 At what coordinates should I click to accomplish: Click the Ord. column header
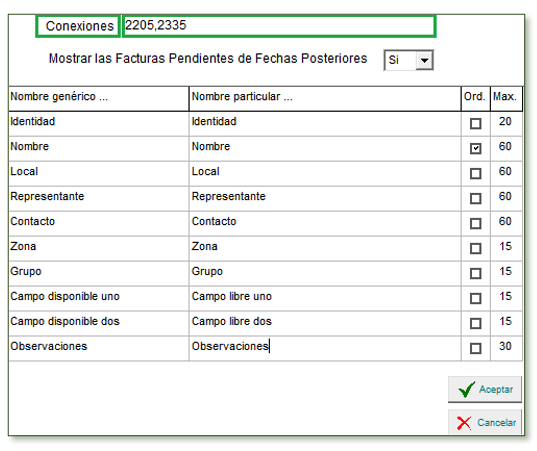coord(475,98)
